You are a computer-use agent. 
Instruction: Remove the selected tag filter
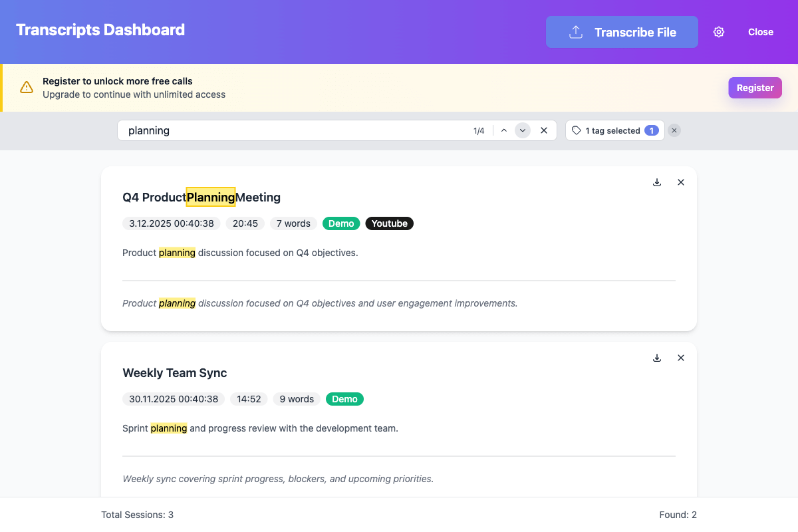674,130
